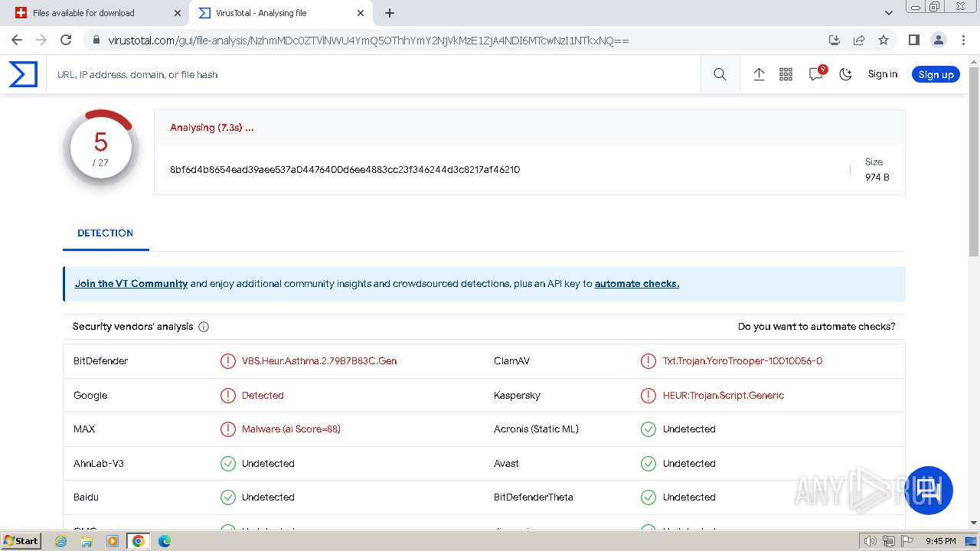Click the Baidu undetected check icon
Image resolution: width=980 pixels, height=551 pixels.
(x=228, y=497)
